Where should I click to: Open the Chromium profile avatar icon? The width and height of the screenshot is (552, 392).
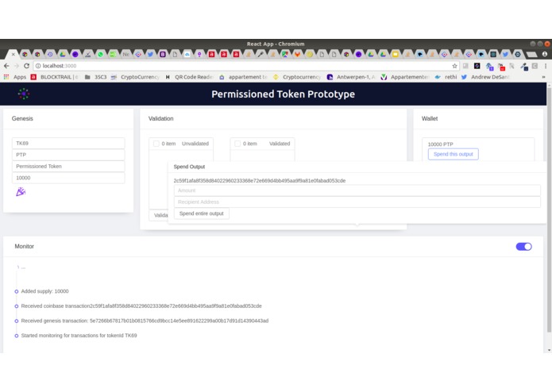coord(545,54)
